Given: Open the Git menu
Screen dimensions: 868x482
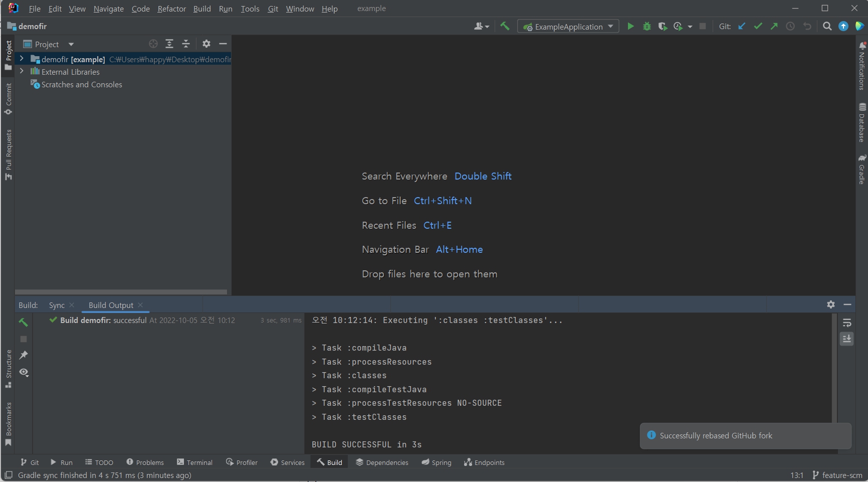Looking at the screenshot, I should point(273,9).
